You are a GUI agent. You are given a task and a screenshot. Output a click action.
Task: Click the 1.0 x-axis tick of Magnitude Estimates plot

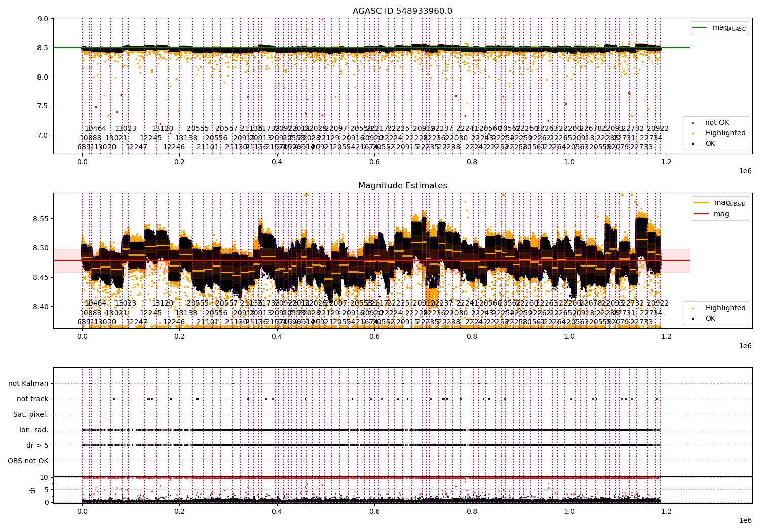pos(569,336)
